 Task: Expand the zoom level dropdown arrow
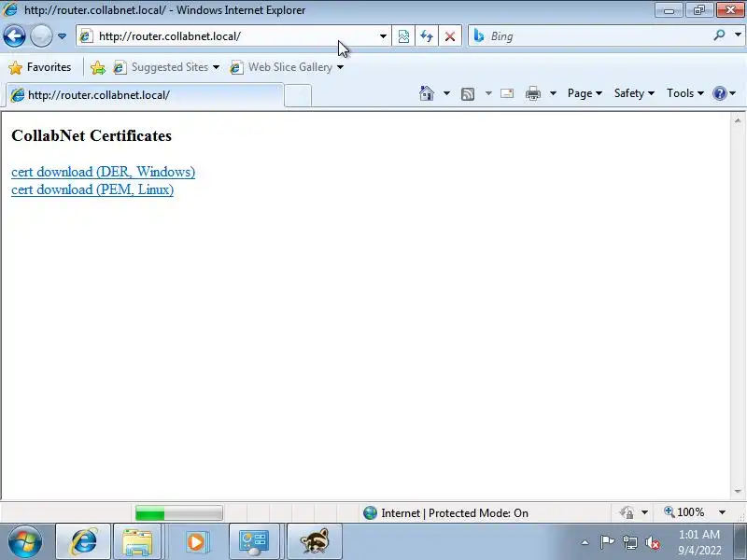point(722,512)
